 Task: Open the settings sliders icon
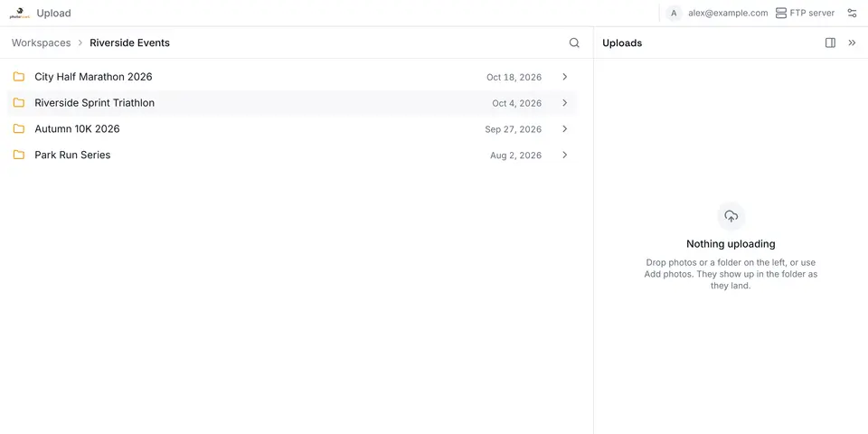(852, 13)
